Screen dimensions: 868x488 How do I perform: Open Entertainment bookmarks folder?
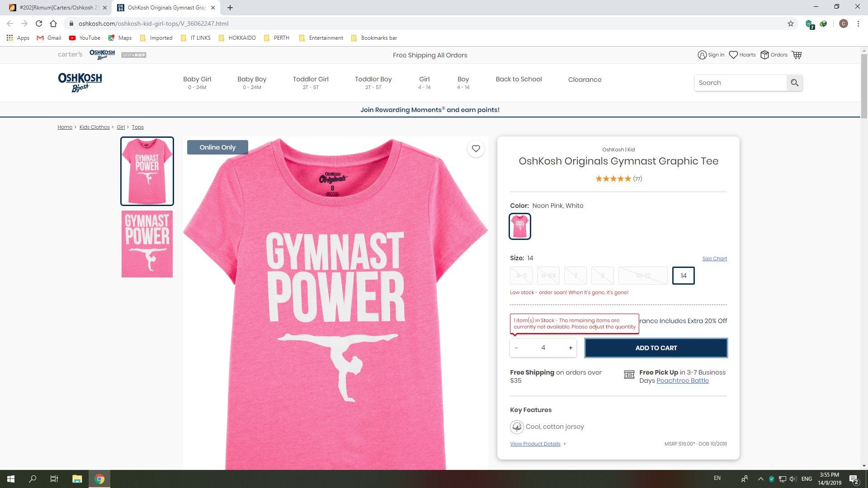[x=321, y=38]
